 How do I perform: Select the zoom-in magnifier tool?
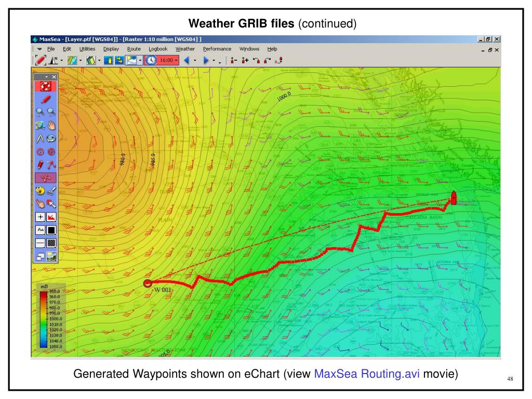40,112
